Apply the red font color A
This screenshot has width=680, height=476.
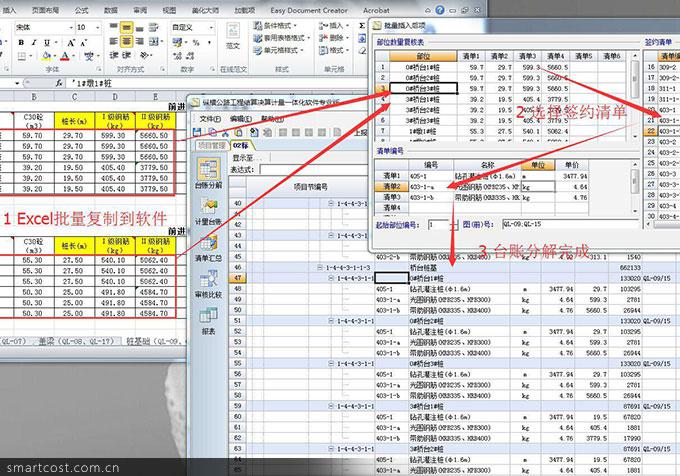click(64, 56)
